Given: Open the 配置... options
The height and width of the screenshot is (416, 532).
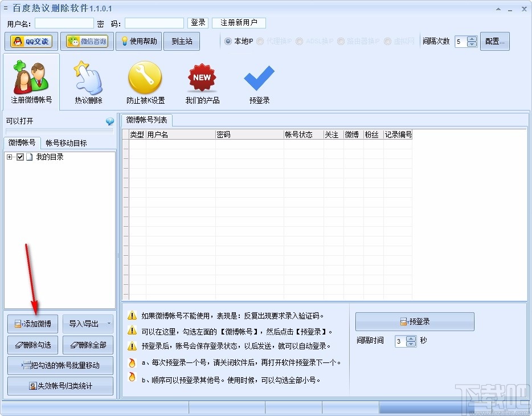Looking at the screenshot, I should (x=494, y=41).
